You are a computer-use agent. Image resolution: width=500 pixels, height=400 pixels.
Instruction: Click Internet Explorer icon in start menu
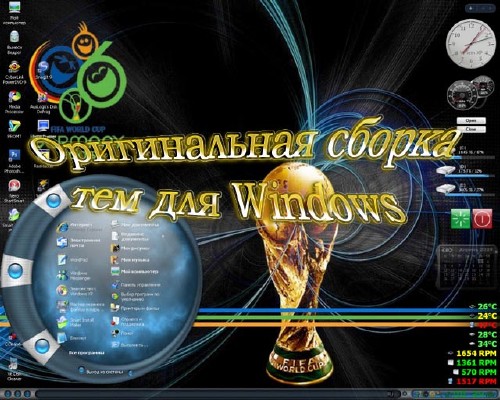[x=62, y=227]
